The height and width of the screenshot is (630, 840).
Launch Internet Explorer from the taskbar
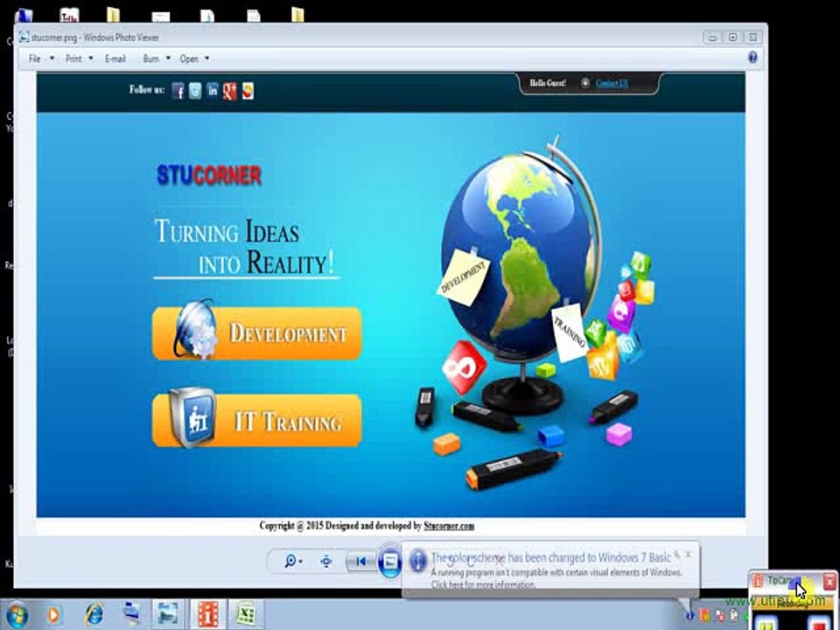click(x=94, y=614)
